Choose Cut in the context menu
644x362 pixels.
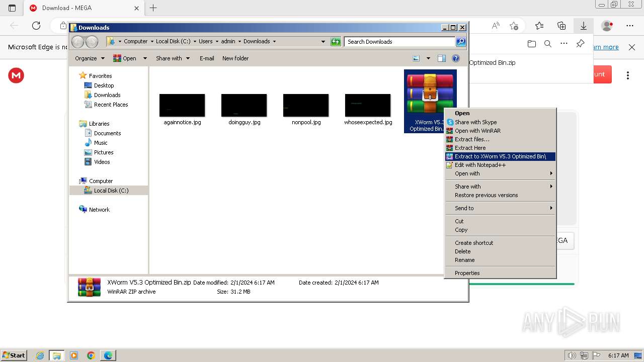pyautogui.click(x=501, y=221)
